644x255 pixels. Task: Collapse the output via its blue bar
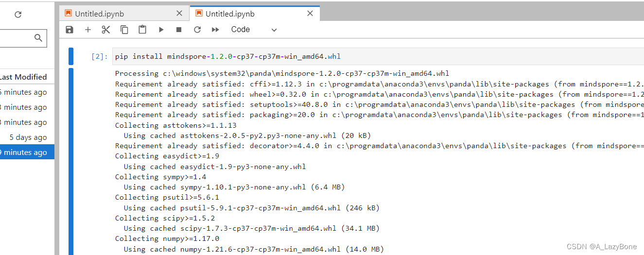tap(71, 161)
